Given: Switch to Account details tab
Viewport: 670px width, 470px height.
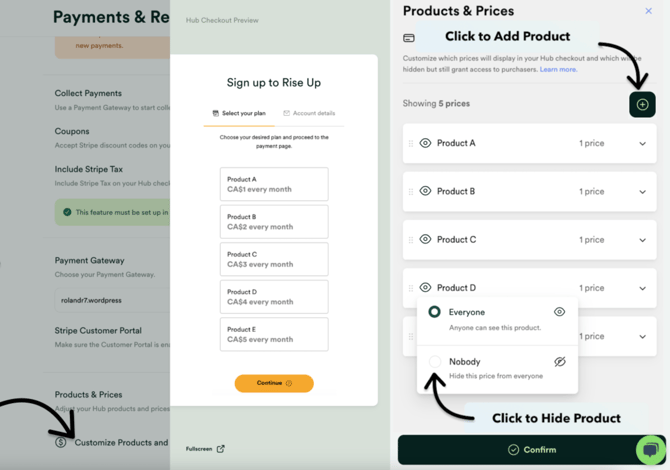Looking at the screenshot, I should [309, 113].
